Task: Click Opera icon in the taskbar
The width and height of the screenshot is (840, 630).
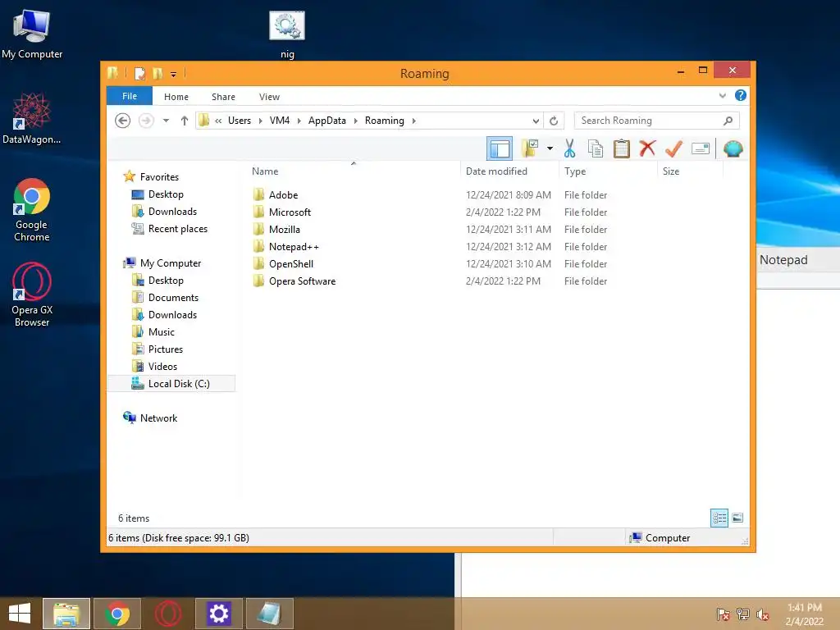Action: tap(167, 614)
